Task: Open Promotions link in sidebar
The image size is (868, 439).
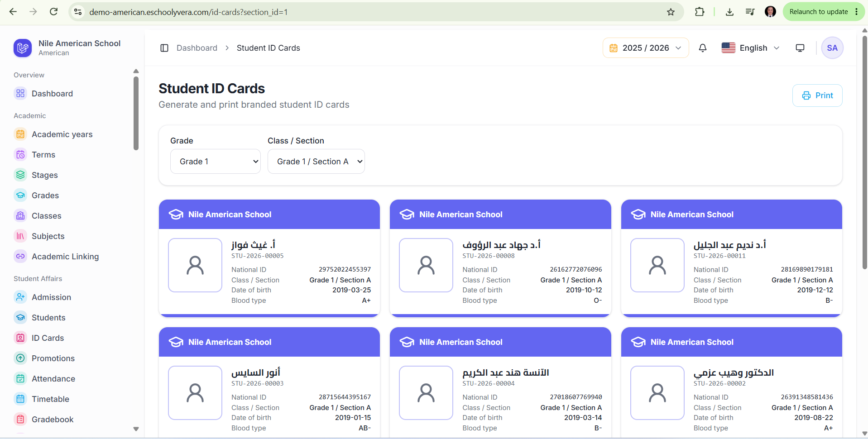Action: click(53, 358)
